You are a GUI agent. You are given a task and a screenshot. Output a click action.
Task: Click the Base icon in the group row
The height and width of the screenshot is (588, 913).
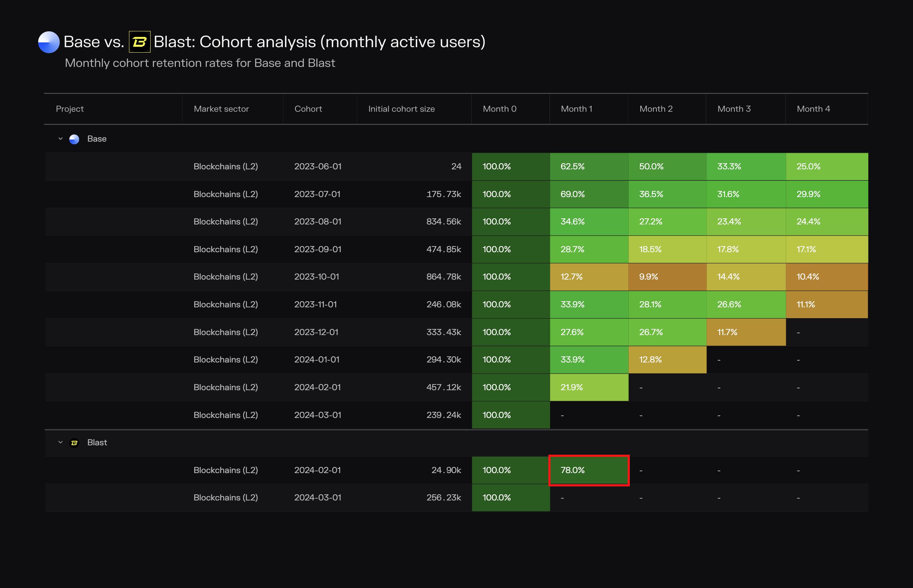(74, 139)
